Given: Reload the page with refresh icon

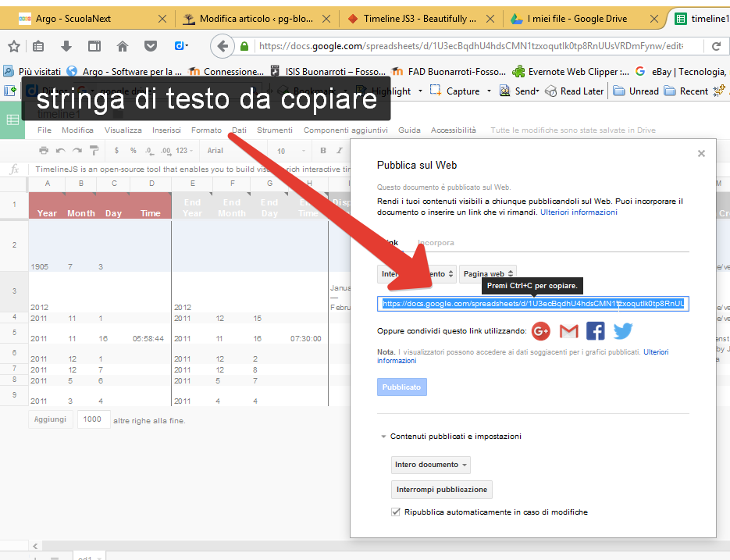Looking at the screenshot, I should [717, 46].
